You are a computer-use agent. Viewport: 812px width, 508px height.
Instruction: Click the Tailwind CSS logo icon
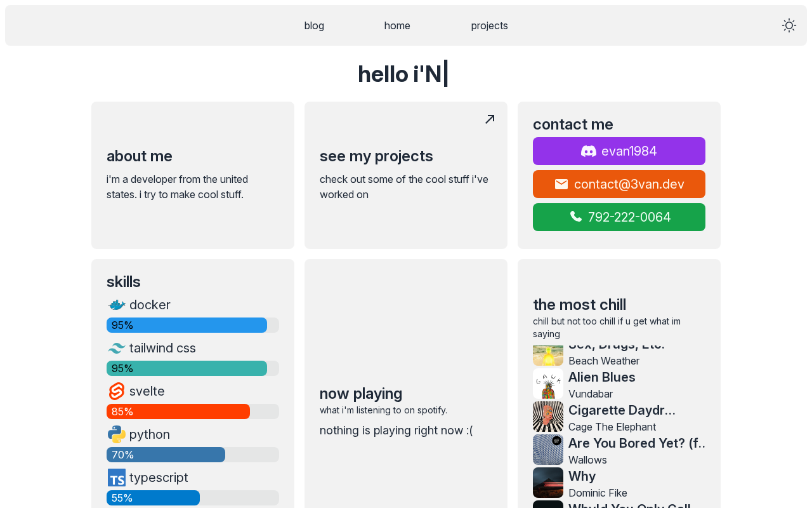click(117, 348)
